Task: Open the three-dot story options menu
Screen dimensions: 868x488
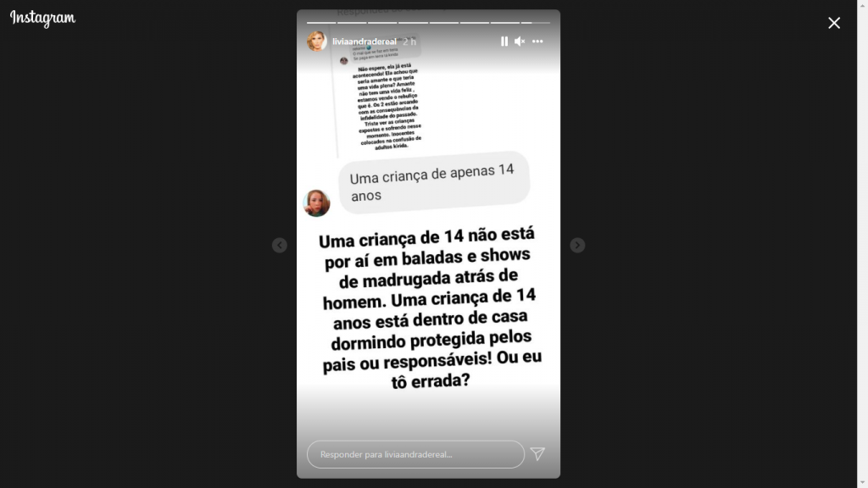Action: tap(537, 42)
